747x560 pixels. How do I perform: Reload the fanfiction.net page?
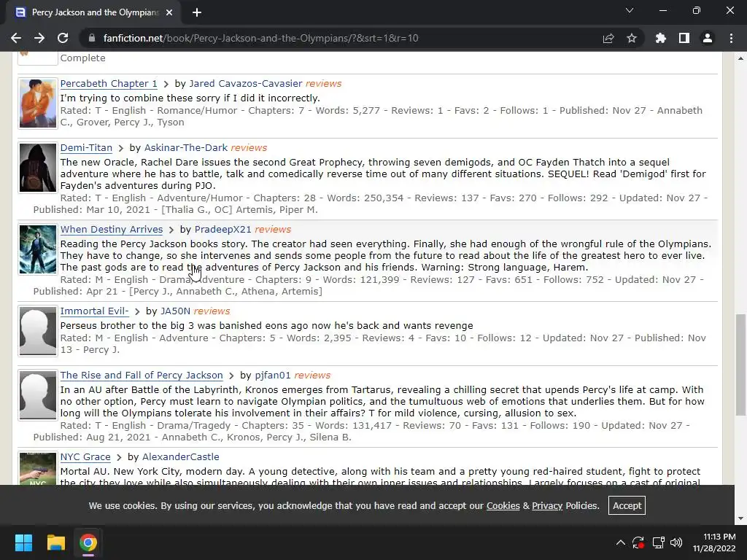[x=63, y=38]
